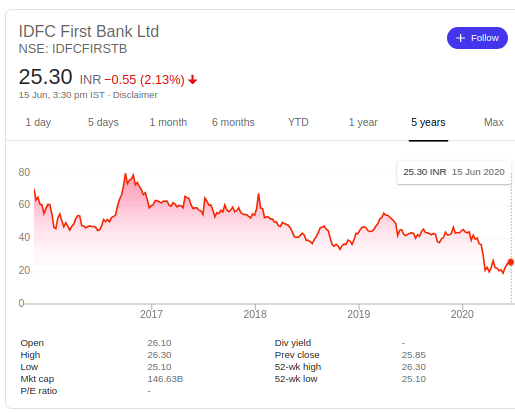Click the 2020 label on the axis
Viewport: 515px width, 413px height.
click(x=462, y=314)
